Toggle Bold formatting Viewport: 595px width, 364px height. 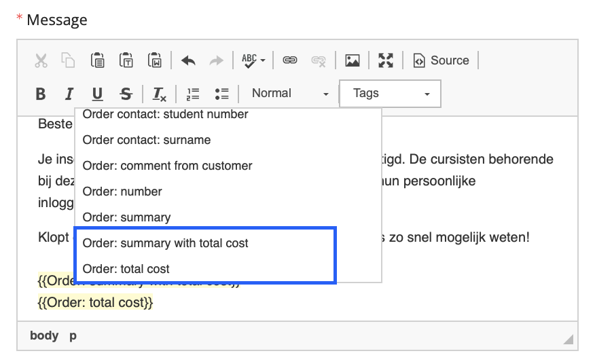tap(41, 94)
